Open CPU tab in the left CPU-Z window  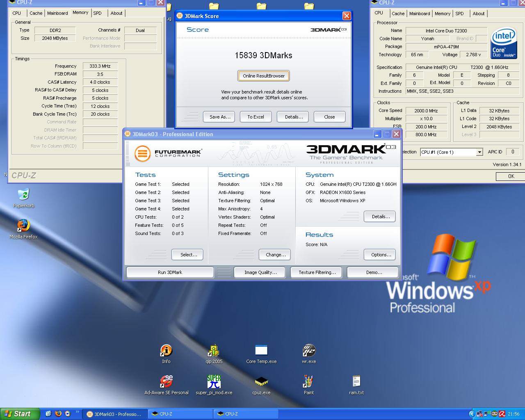pyautogui.click(x=17, y=13)
